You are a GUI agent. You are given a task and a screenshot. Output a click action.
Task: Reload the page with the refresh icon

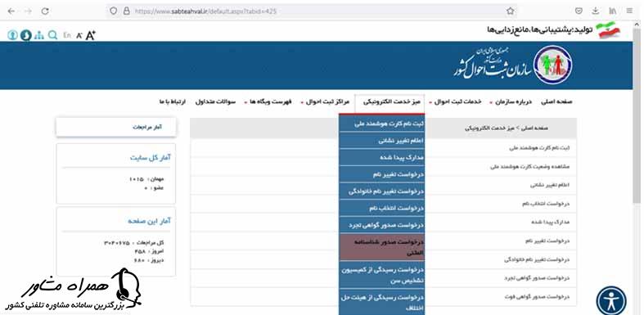(x=45, y=11)
